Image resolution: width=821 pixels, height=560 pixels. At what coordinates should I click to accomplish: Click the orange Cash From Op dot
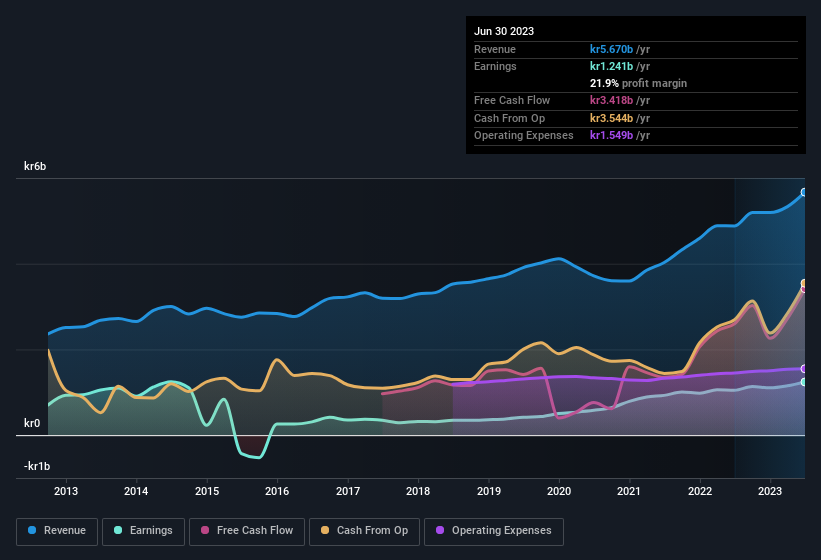point(326,531)
